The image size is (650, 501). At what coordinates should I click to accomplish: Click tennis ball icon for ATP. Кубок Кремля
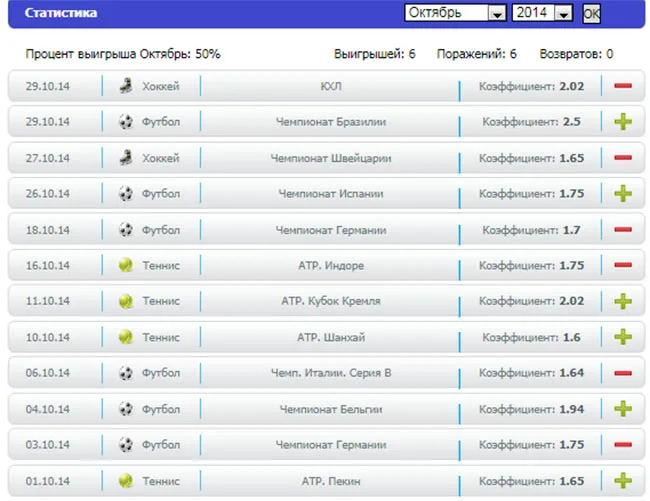coord(126,301)
